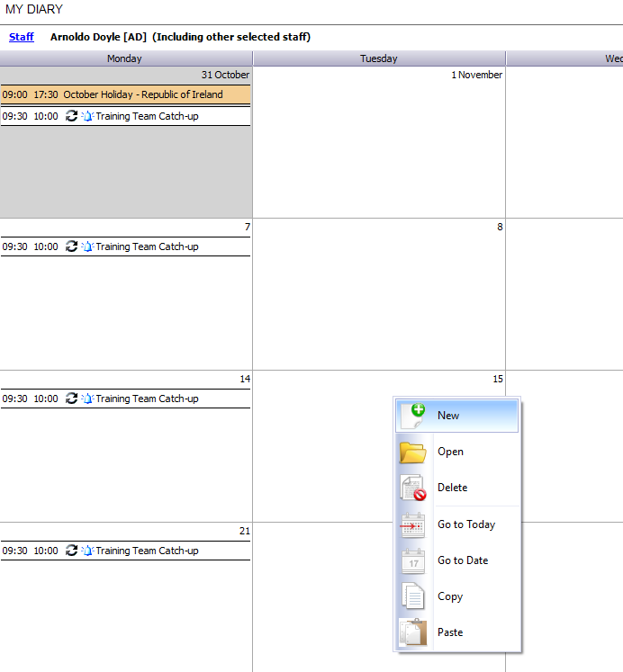Select Go to Date menu entry

(x=456, y=560)
